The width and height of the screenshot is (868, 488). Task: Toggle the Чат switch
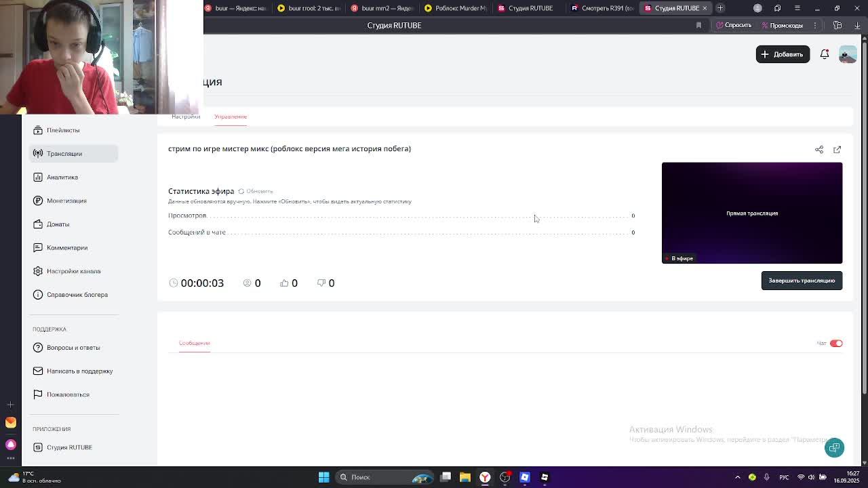(x=836, y=344)
